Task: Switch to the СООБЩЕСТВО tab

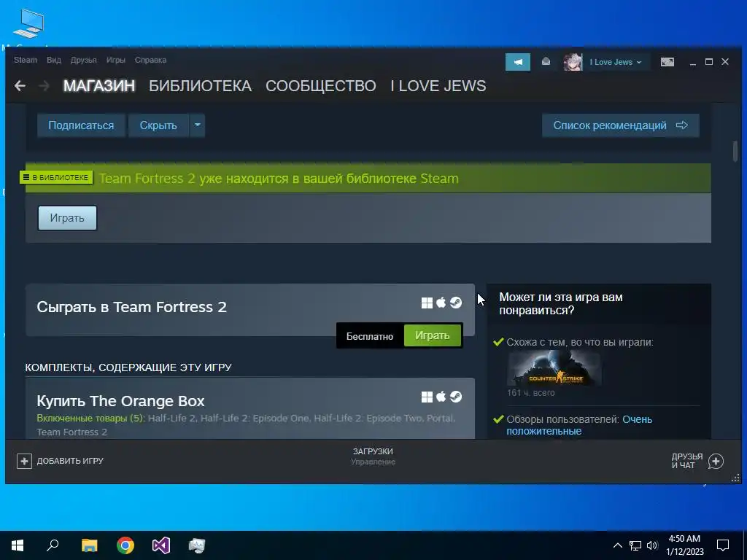Action: tap(321, 86)
